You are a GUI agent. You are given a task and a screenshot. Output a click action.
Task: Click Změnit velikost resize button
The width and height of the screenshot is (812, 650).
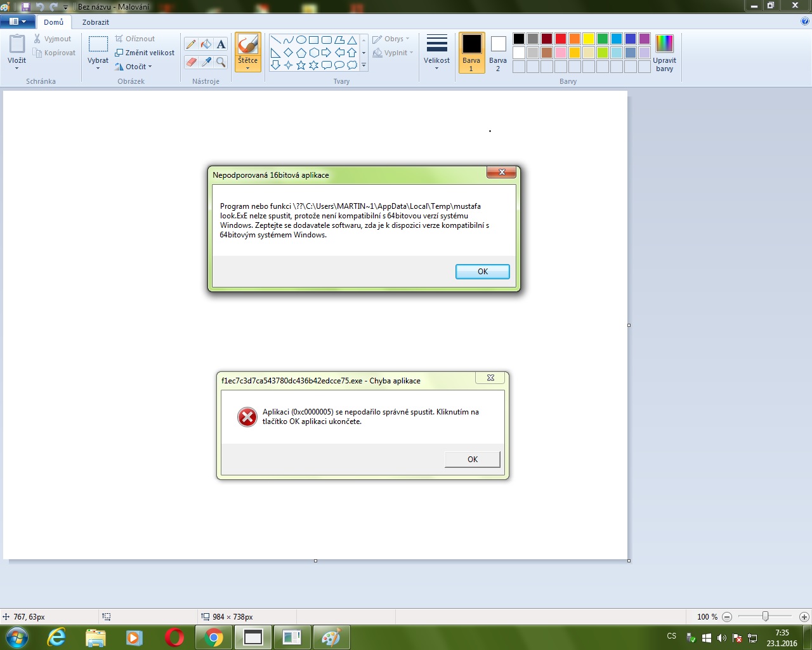145,53
